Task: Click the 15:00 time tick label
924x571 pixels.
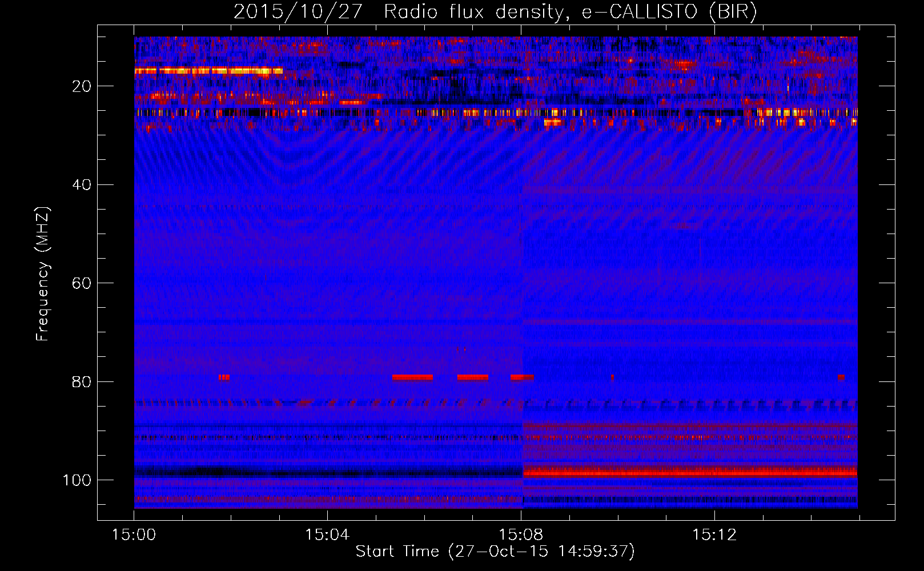Action: 134,535
